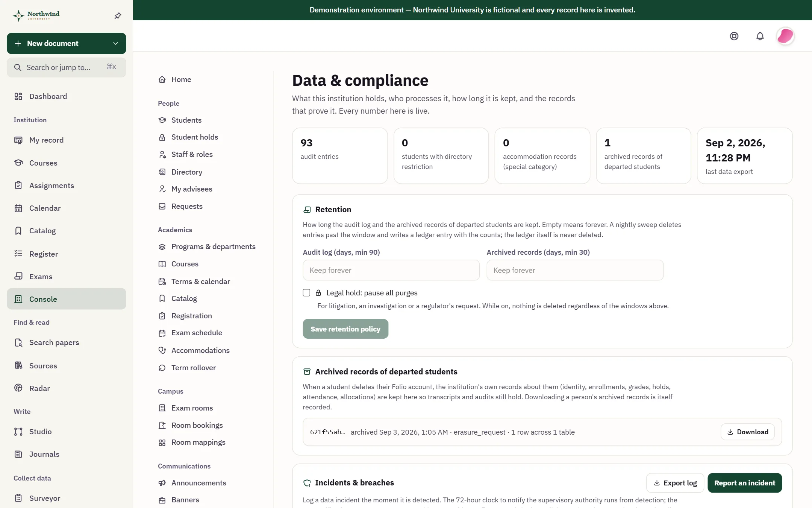
Task: Click the Student holds lock icon
Action: [162, 137]
